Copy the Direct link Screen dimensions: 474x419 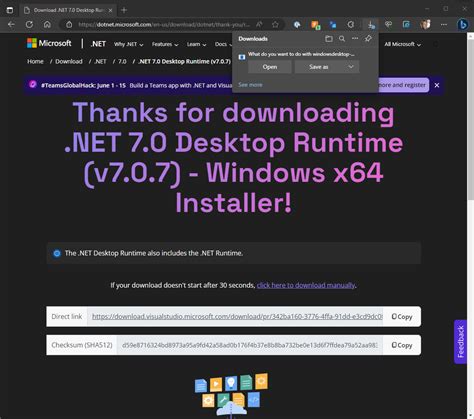(402, 317)
